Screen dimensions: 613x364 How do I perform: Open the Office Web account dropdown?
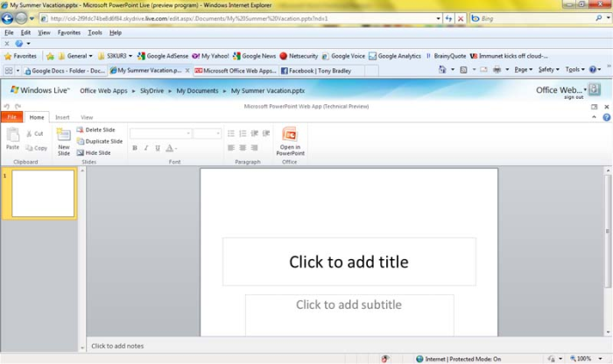[585, 90]
